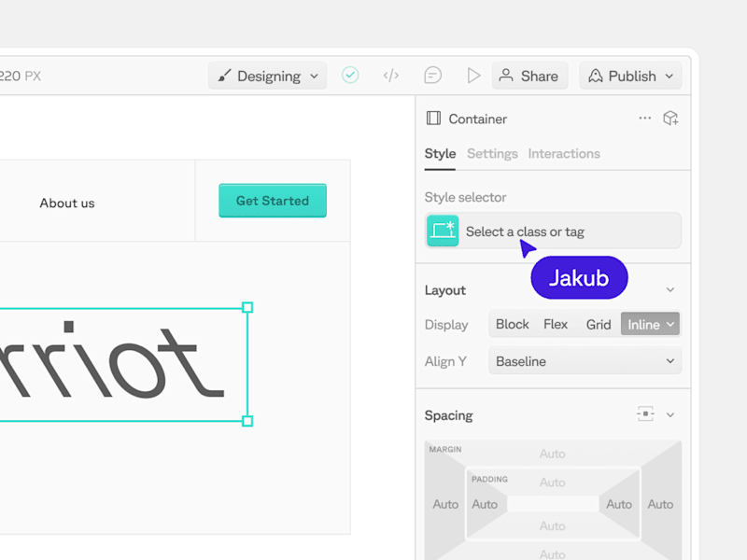
Task: Click the About us nav link
Action: (67, 203)
